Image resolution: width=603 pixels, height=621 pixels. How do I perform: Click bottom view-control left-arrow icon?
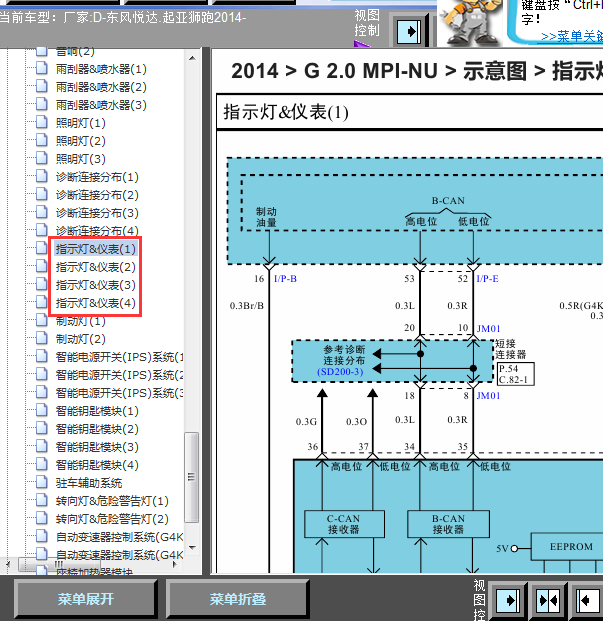click(588, 600)
